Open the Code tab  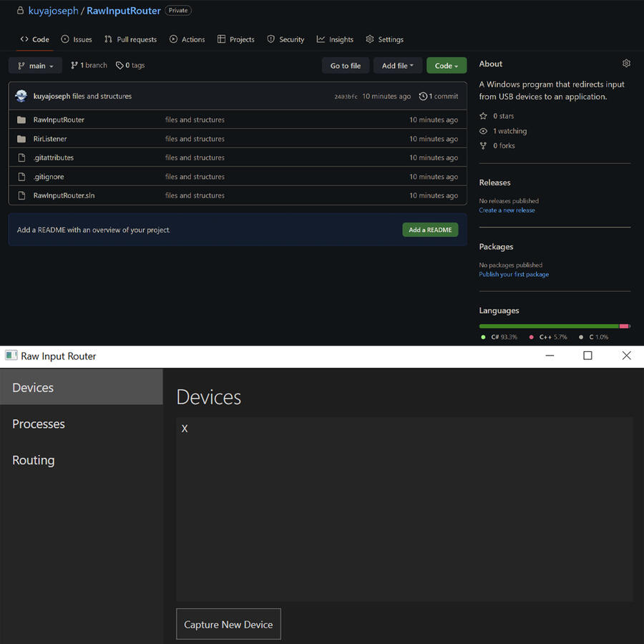(x=34, y=39)
